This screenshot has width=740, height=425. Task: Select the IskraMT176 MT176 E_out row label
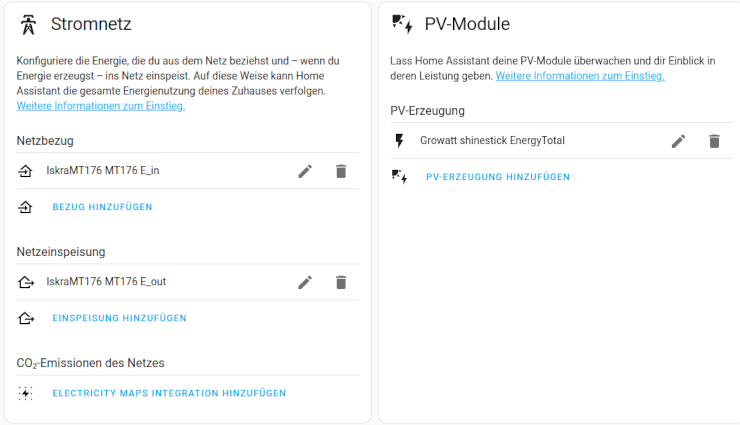106,282
